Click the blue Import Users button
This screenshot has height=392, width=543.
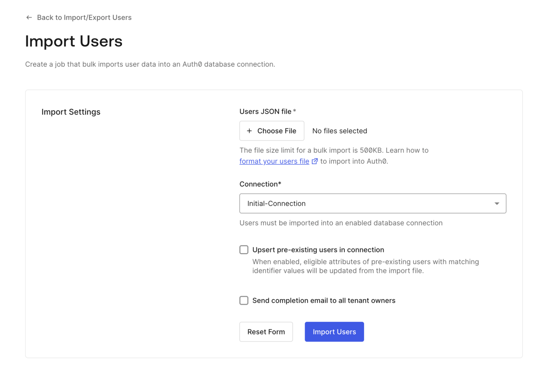click(x=334, y=331)
